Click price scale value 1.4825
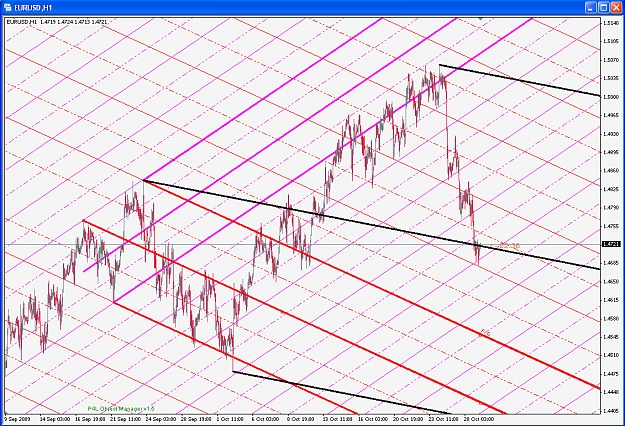 (x=611, y=189)
